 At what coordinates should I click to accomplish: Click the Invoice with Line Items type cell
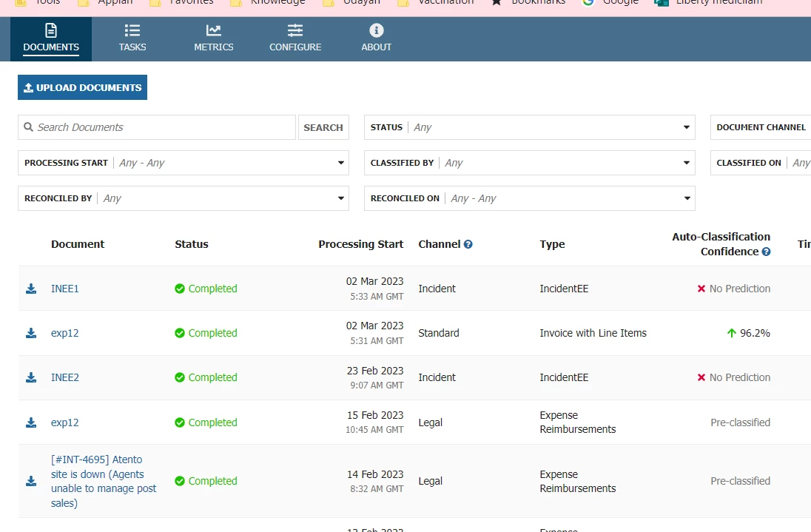click(593, 333)
